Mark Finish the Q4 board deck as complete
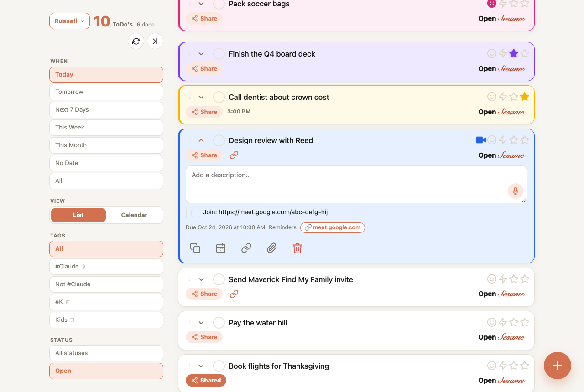The width and height of the screenshot is (584, 392). (219, 54)
